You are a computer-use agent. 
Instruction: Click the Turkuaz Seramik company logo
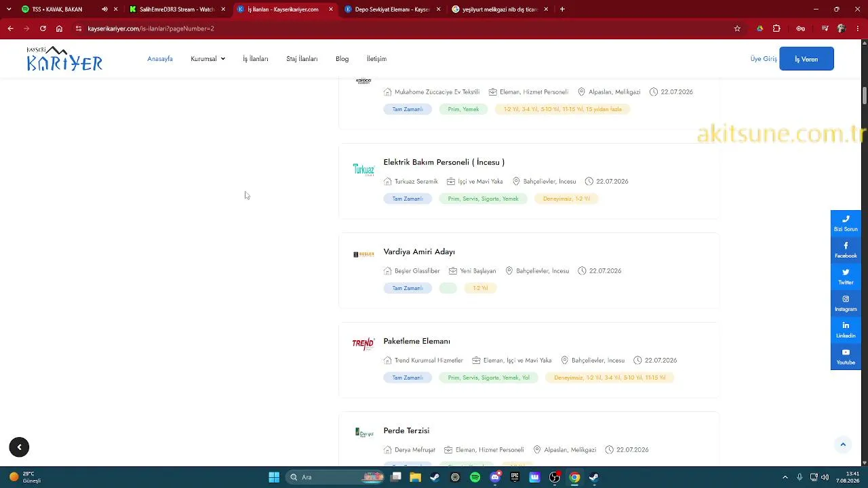[x=363, y=169]
